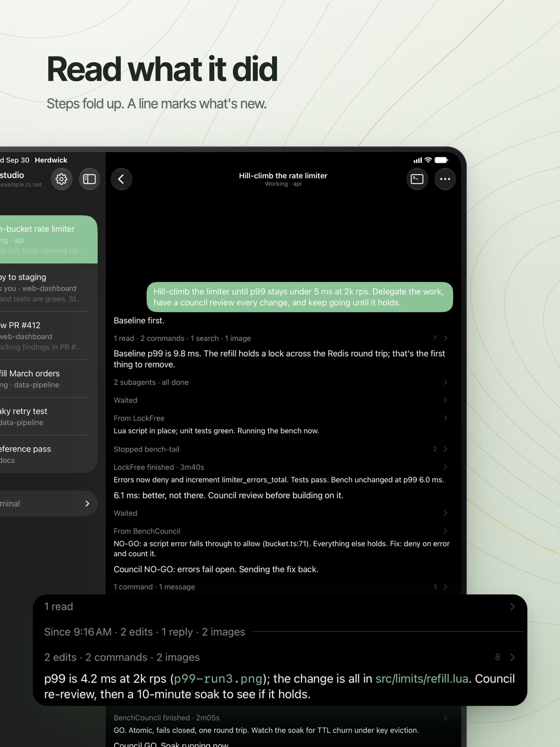Expand the 'From LockFree' message
560x747 pixels.
pyautogui.click(x=281, y=418)
